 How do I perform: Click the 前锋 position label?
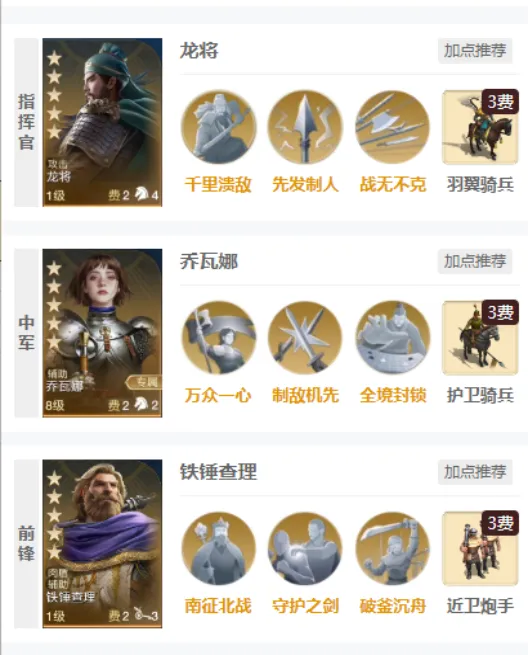pos(26,544)
